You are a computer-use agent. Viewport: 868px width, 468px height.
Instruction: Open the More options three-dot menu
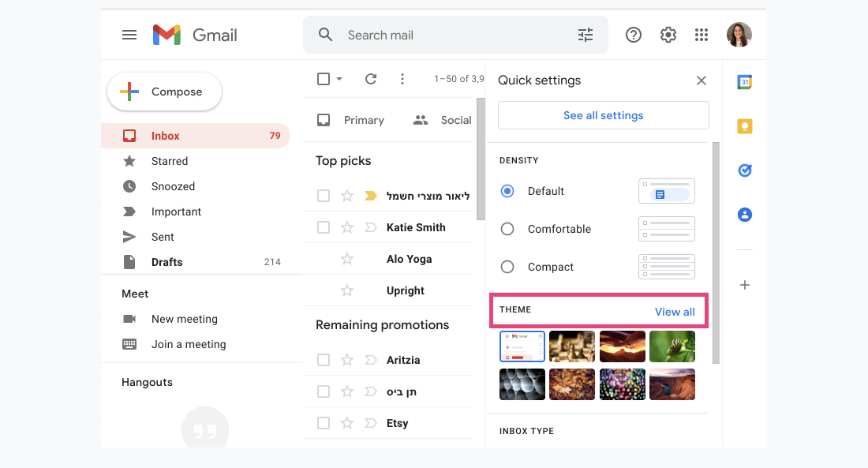[x=402, y=79]
